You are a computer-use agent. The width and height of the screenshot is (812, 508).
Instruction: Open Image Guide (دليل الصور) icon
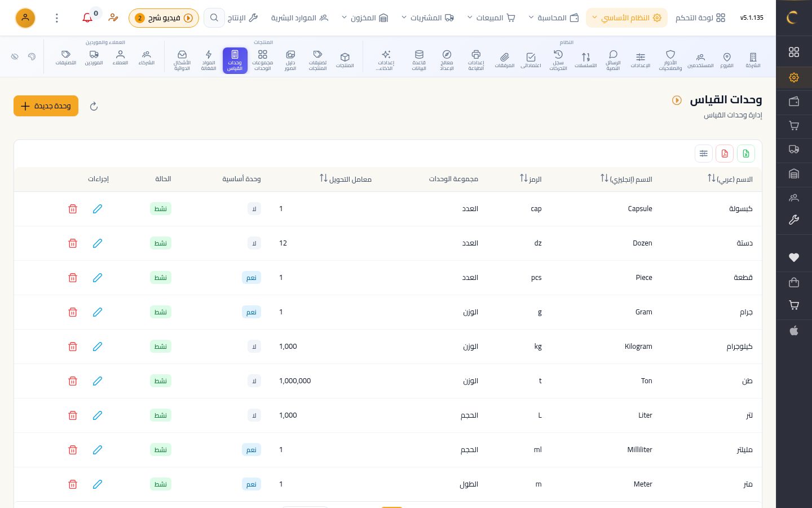[x=290, y=61]
